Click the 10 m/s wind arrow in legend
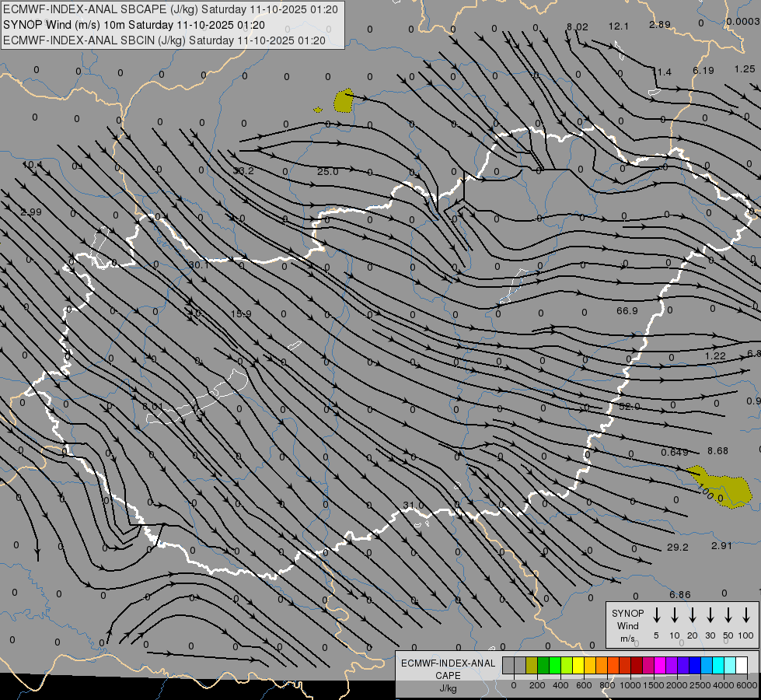The width and height of the screenshot is (761, 700). pos(675,614)
